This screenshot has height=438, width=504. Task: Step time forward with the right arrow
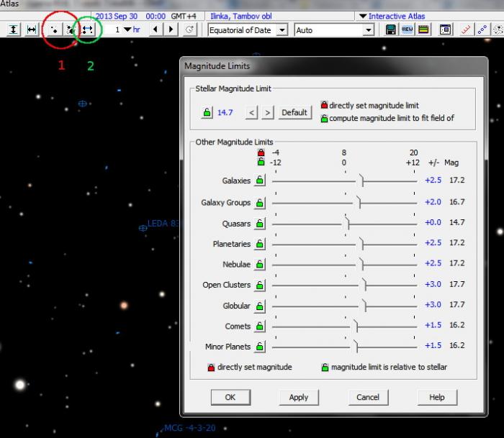point(171,30)
